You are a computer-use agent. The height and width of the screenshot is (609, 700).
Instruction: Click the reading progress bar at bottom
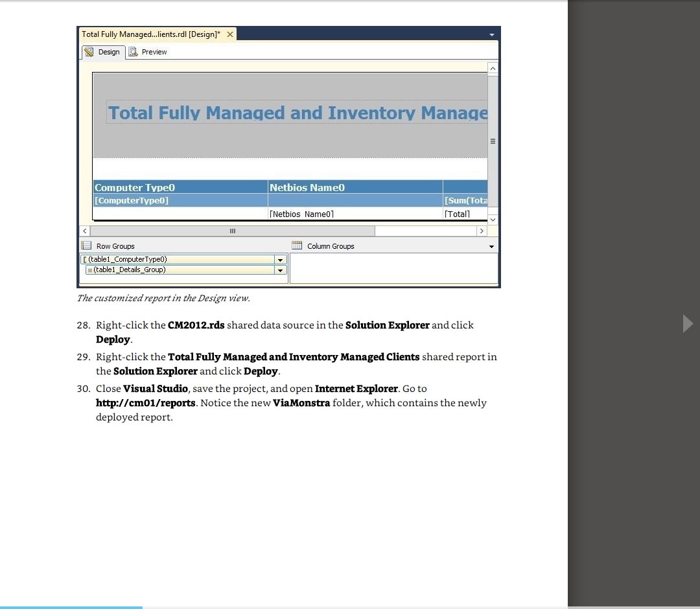click(x=71, y=606)
